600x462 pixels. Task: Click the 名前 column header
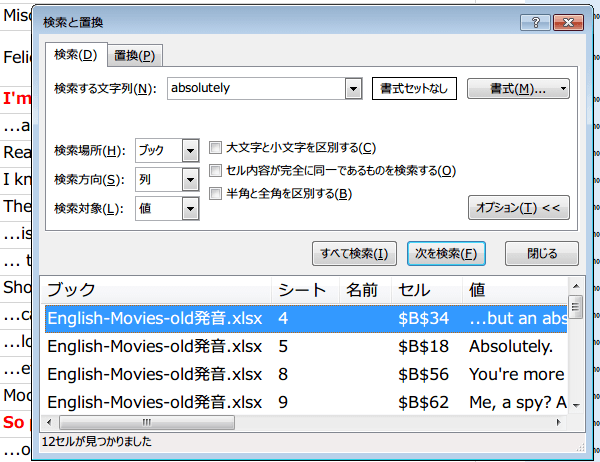click(365, 290)
